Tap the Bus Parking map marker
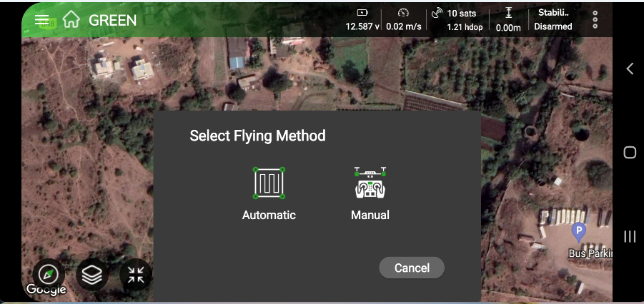Image resolution: width=644 pixels, height=304 pixels. 579,231
